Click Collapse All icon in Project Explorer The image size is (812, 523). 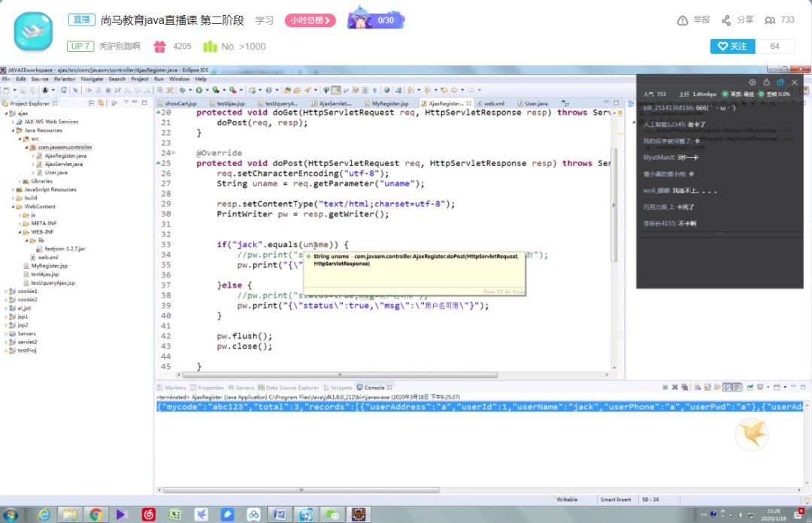coord(91,103)
